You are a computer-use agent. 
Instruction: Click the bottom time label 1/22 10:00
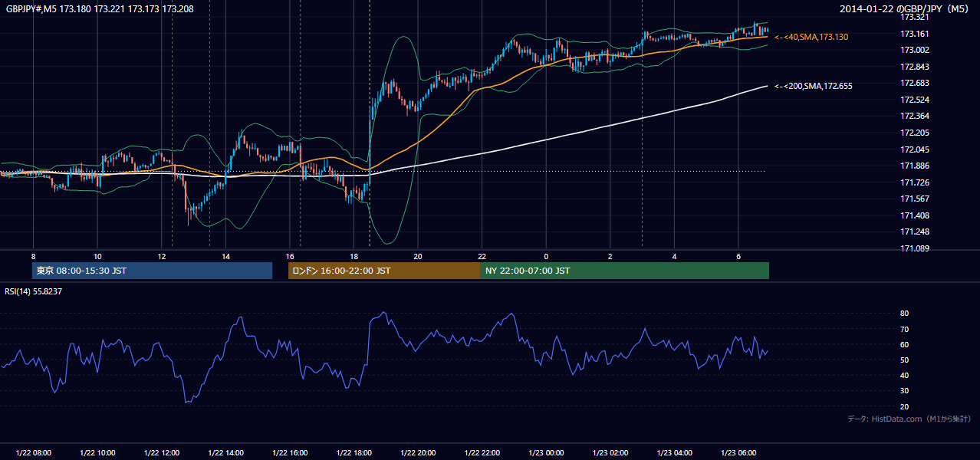click(x=97, y=453)
